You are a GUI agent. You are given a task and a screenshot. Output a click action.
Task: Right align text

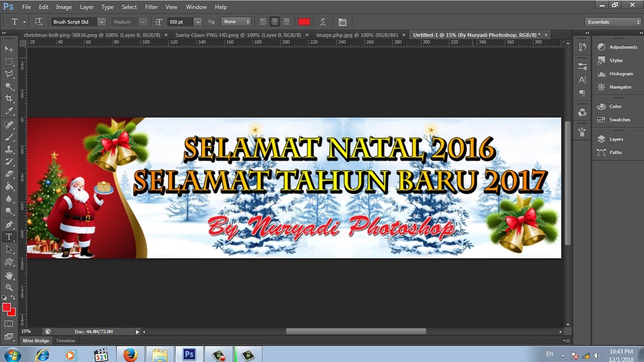286,22
